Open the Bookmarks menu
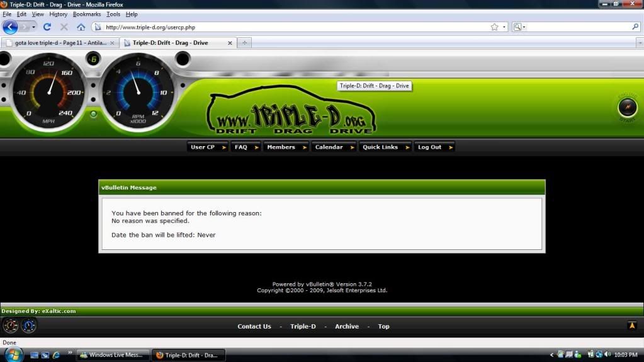Screen dimensions: 644x362 [87, 14]
